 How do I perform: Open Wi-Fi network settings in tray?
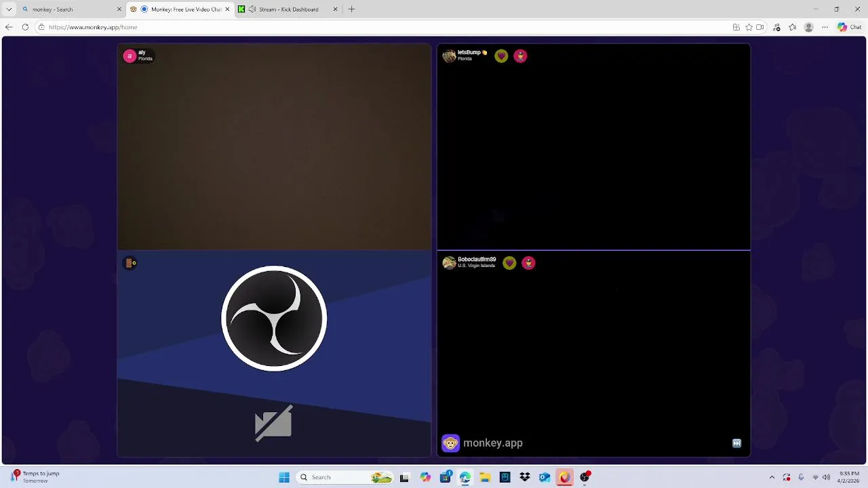pyautogui.click(x=815, y=477)
